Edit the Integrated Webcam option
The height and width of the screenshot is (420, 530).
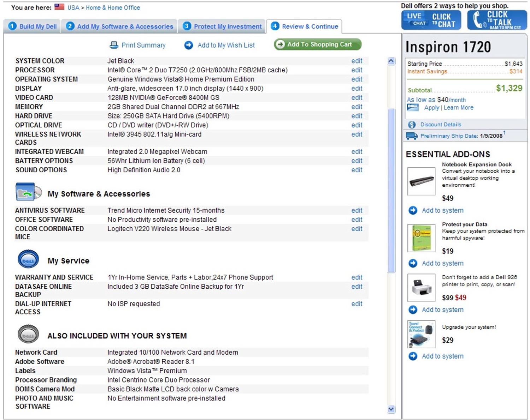pos(357,151)
